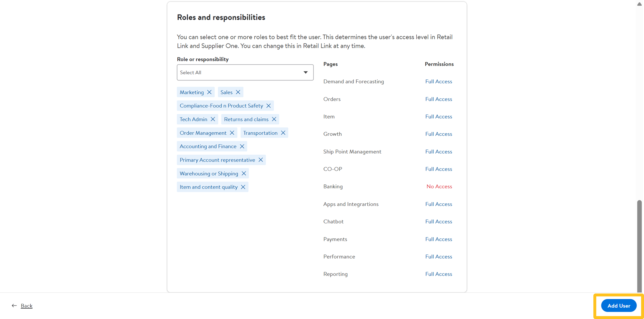Delete Compliance-Food n Product Safety tag
Image resolution: width=644 pixels, height=319 pixels.
click(x=269, y=106)
